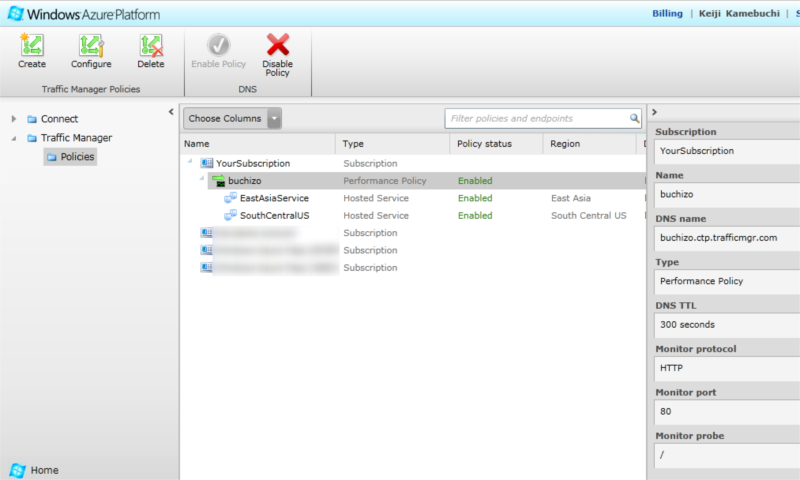The image size is (800, 480).
Task: Collapse the properties pane chevron
Action: [x=654, y=112]
